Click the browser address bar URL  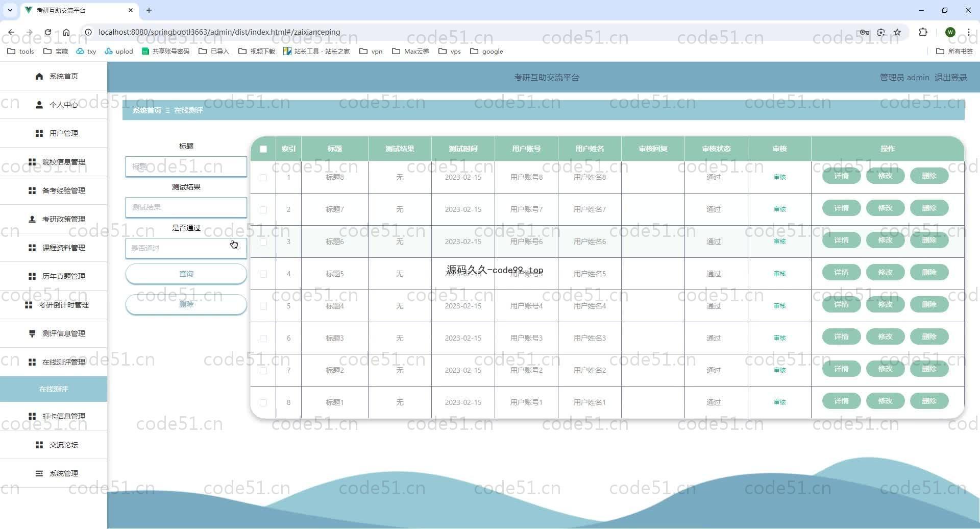219,32
